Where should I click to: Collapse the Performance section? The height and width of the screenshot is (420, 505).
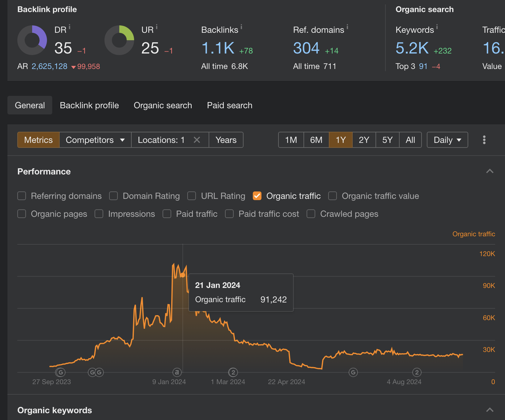490,171
